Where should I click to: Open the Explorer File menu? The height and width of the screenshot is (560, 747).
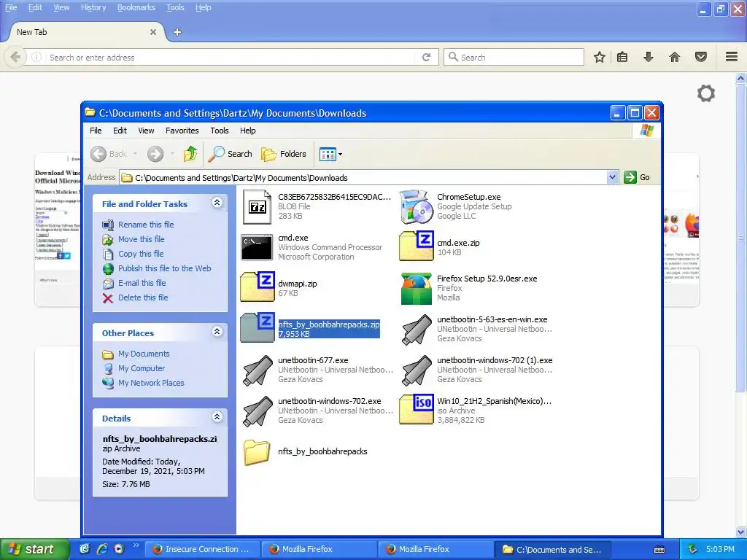tap(96, 131)
